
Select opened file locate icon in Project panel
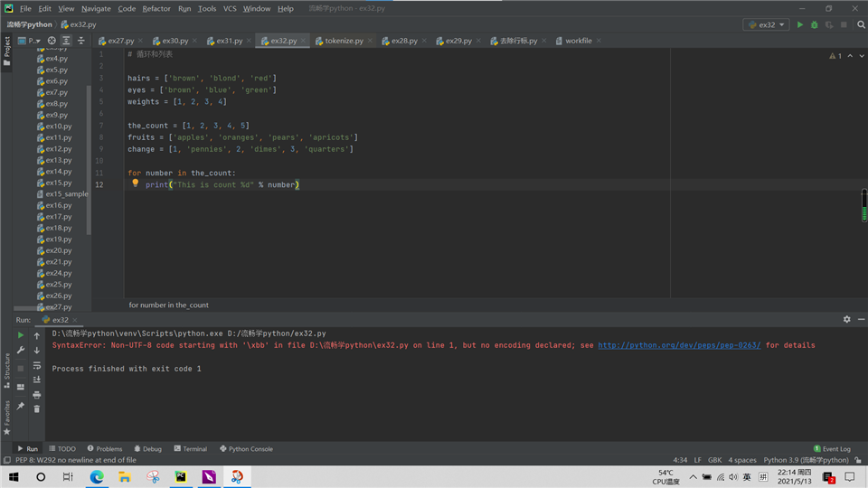52,41
